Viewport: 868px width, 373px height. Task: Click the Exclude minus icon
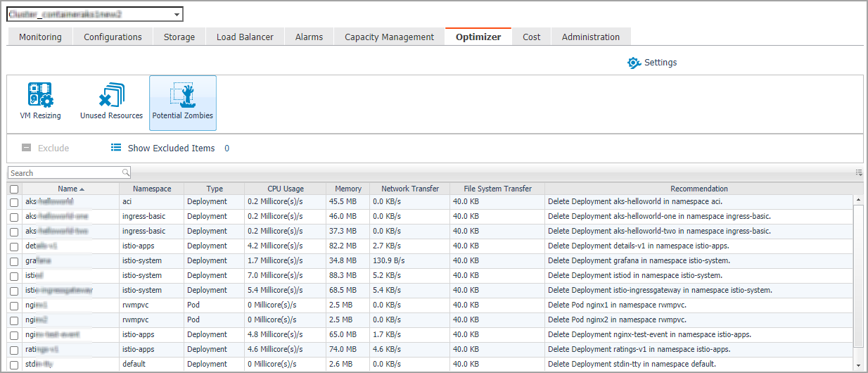(26, 148)
